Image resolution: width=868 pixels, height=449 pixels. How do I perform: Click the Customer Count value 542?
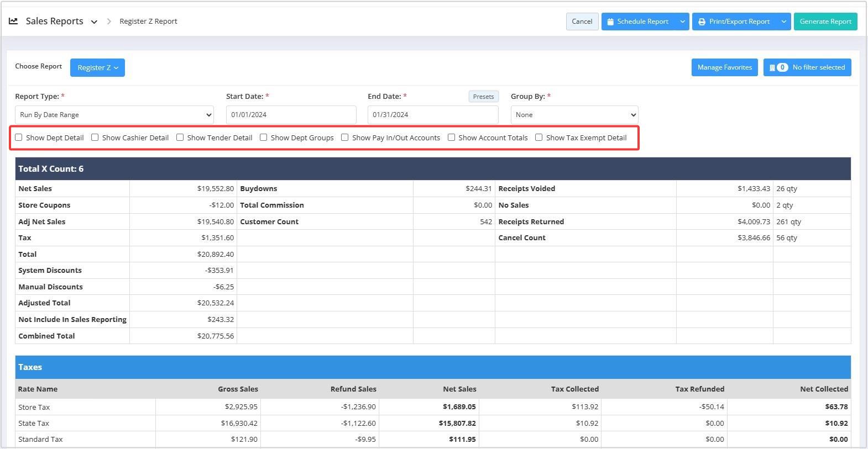click(486, 221)
